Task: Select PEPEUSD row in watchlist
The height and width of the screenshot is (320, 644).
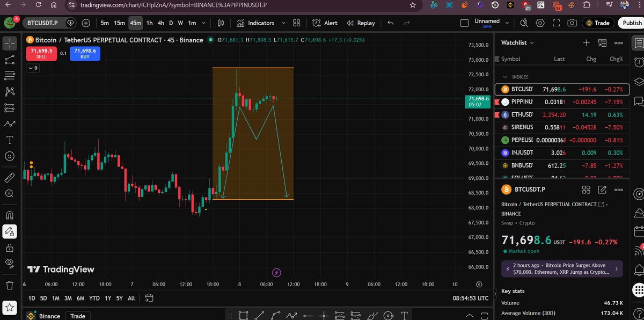Action: [x=562, y=140]
